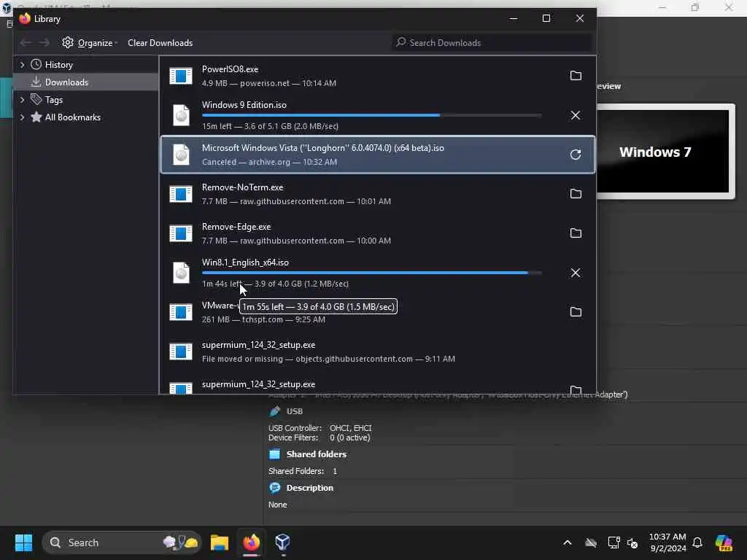Go back in the Library window

click(x=26, y=43)
